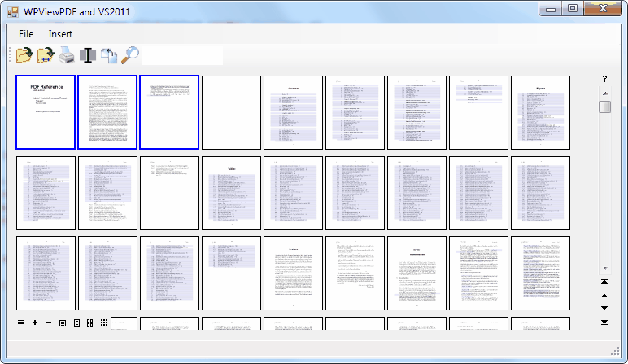Switch to two-by-two page grid icon
This screenshot has width=628, height=364.
[x=90, y=323]
